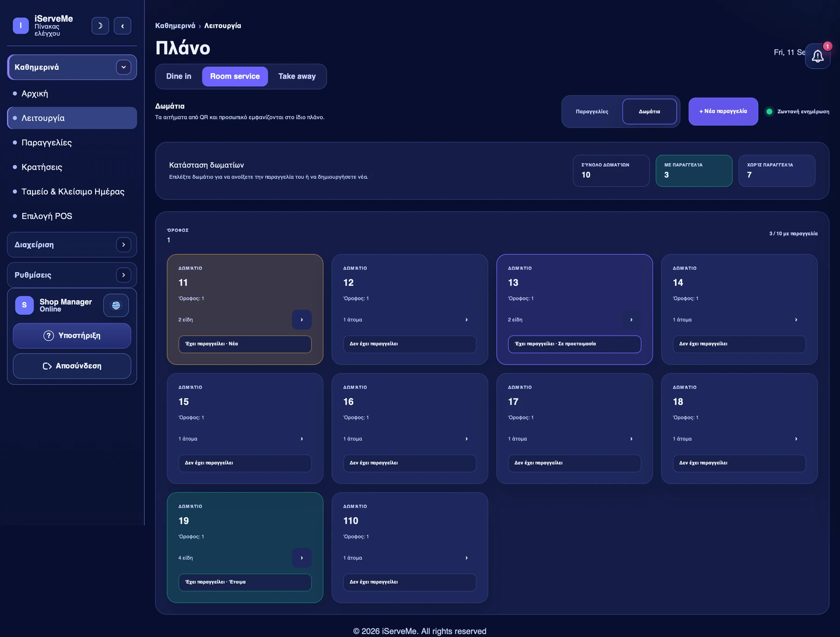Click the 'Με παραγγελία' stat card
The image size is (840, 637).
[694, 171]
